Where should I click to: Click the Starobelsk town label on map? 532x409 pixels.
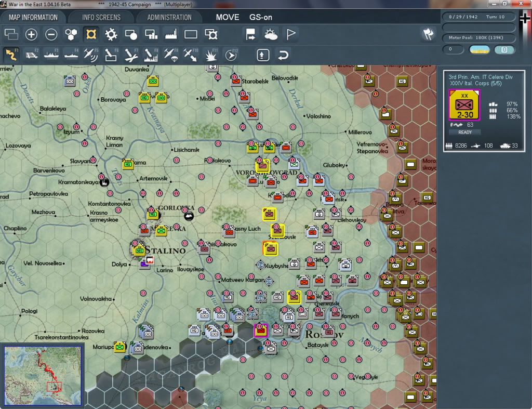[255, 81]
